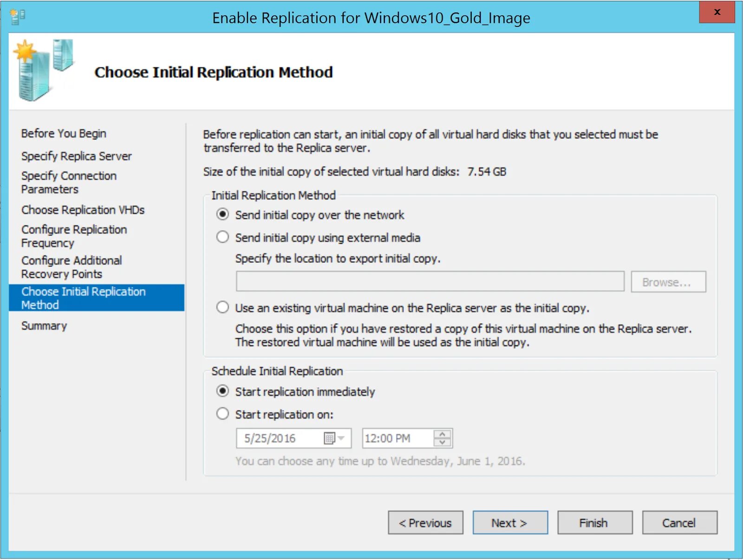This screenshot has height=560, width=743.
Task: Select Choose Initial Replication Method step
Action: (x=97, y=298)
